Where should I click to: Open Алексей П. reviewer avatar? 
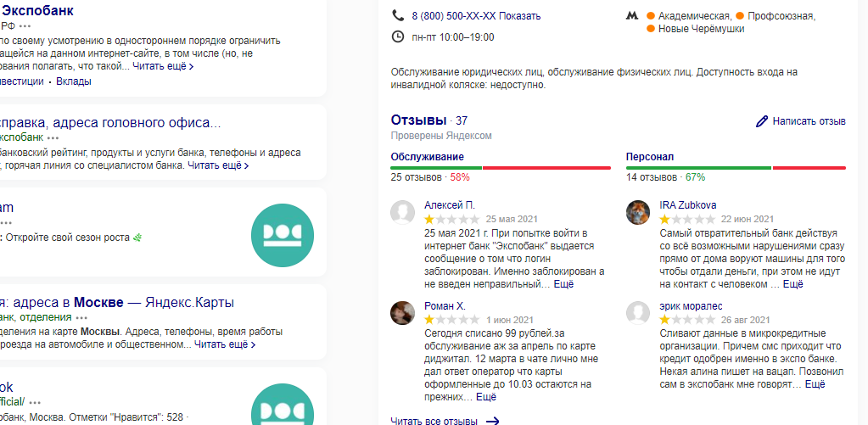(402, 212)
